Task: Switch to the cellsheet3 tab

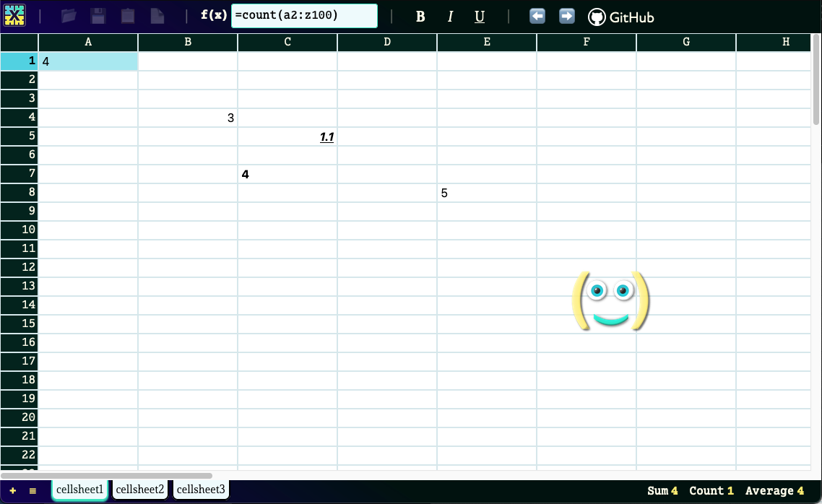Action: (201, 490)
